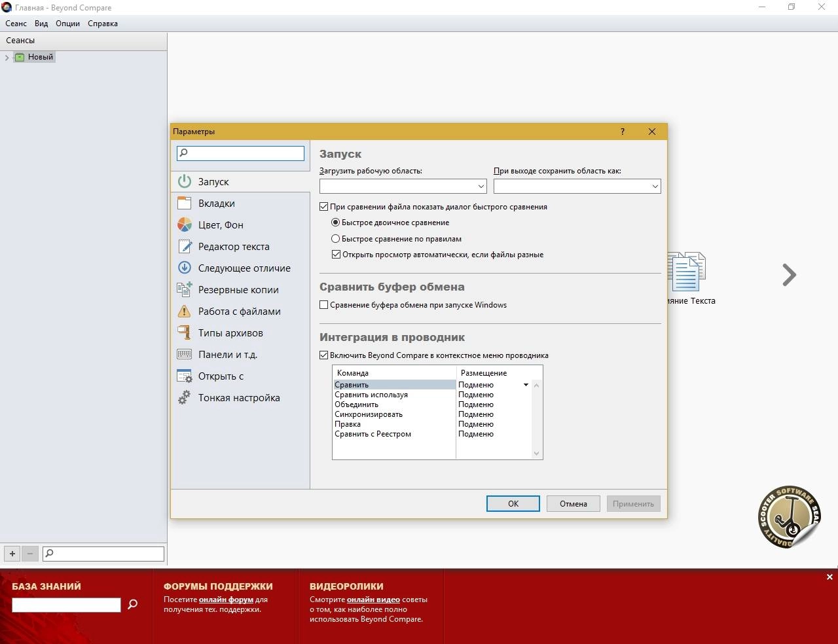The height and width of the screenshot is (644, 838).
Task: Click the sessions search field
Action: 103,554
